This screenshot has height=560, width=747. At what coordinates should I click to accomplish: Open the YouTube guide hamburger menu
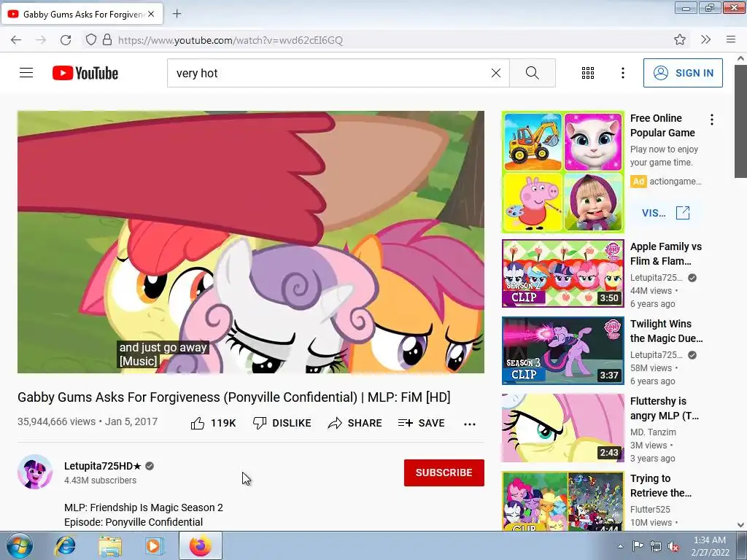26,73
